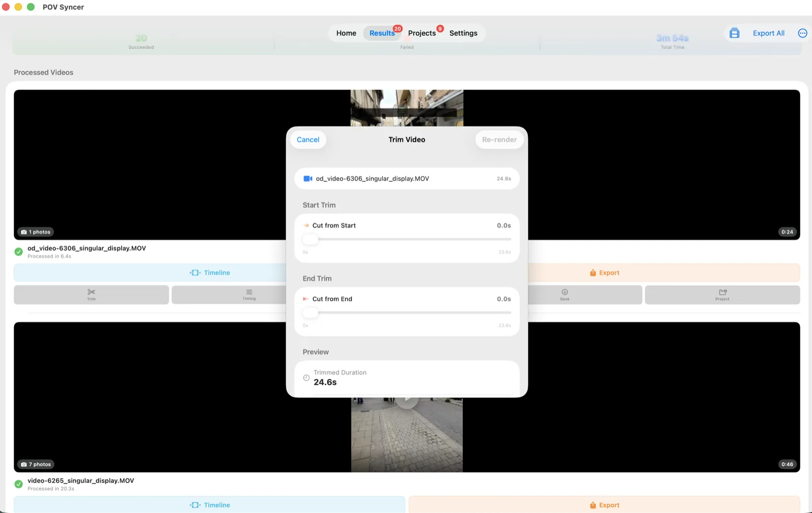Click Export All button
812x513 pixels.
(768, 33)
